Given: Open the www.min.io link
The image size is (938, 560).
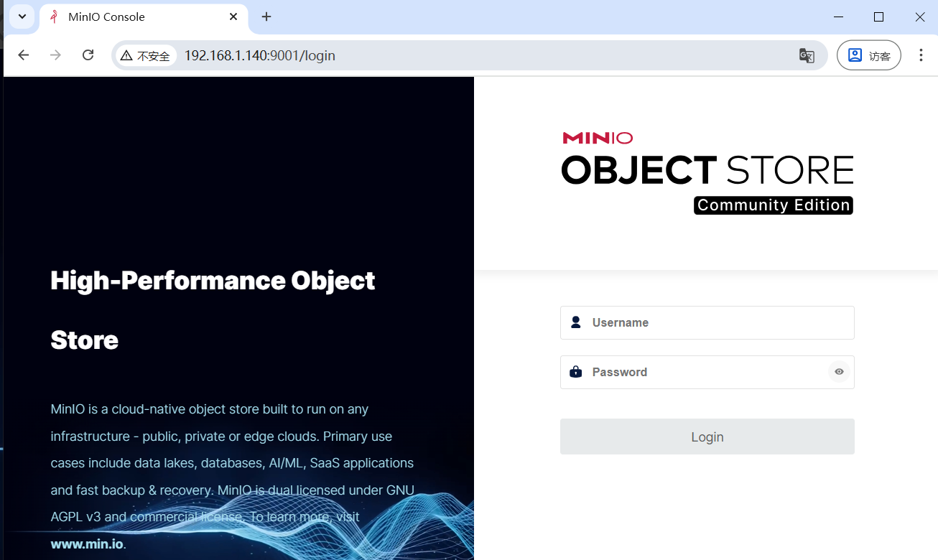Looking at the screenshot, I should (87, 543).
